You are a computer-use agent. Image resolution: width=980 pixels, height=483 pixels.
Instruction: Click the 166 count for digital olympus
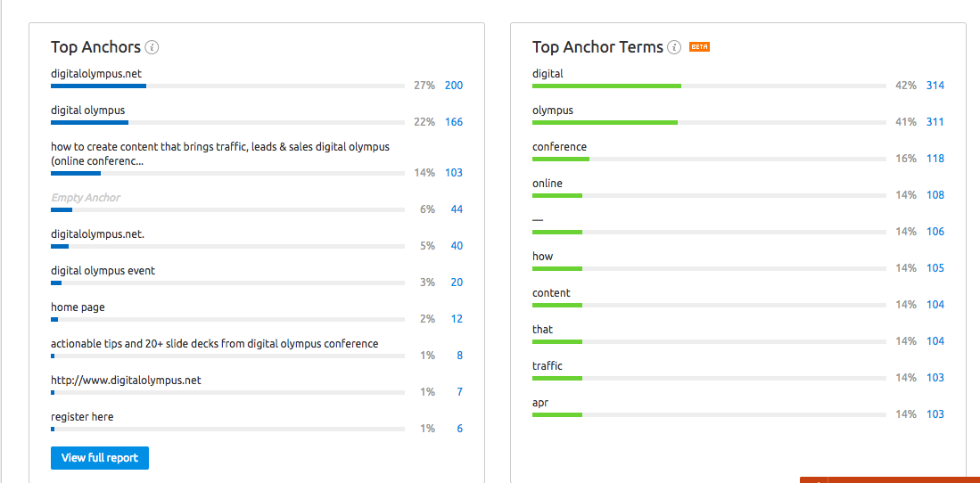coord(454,122)
